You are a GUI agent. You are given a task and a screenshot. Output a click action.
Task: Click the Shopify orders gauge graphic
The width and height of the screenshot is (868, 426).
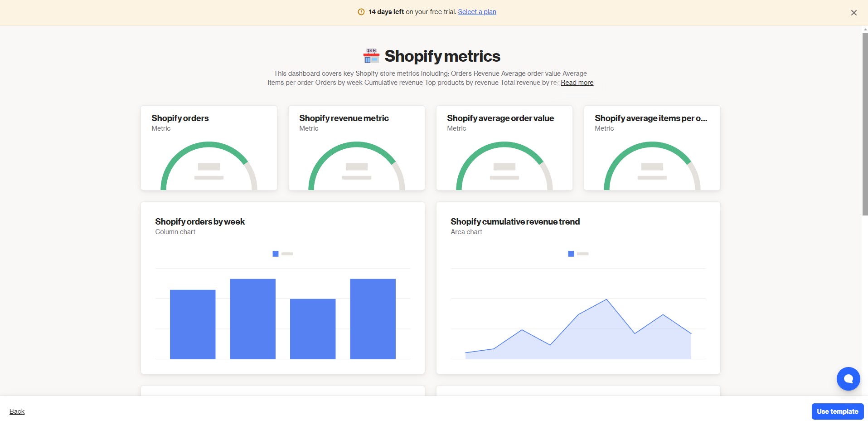209,166
